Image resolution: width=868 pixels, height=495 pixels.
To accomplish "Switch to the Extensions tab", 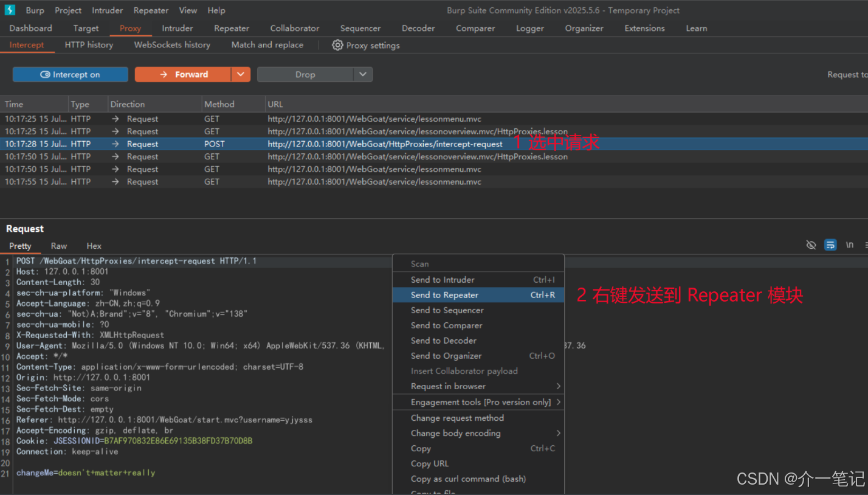I will point(645,28).
